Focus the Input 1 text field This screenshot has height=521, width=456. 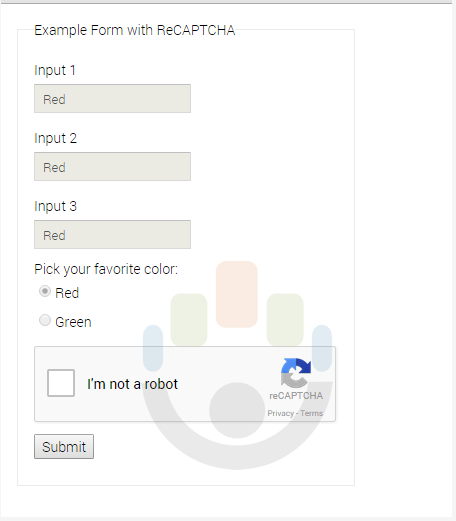(x=112, y=98)
